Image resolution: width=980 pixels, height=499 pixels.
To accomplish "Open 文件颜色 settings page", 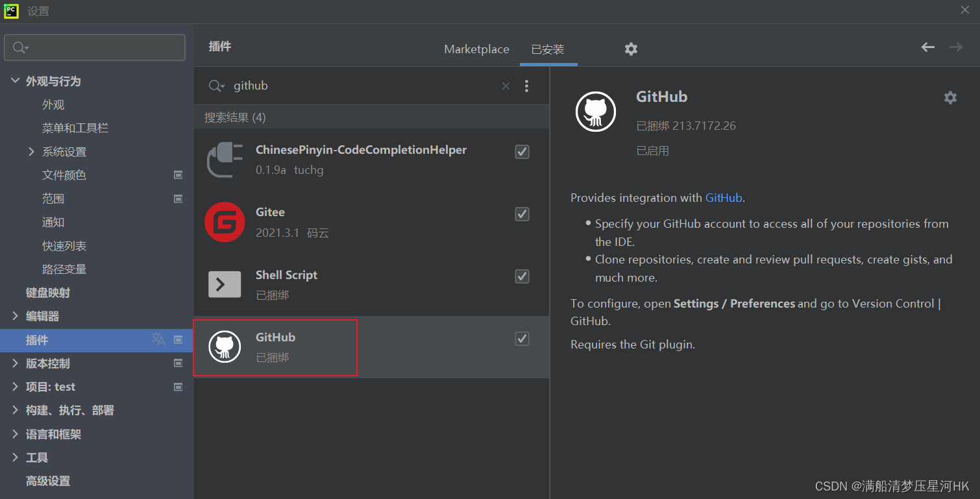I will (64, 175).
